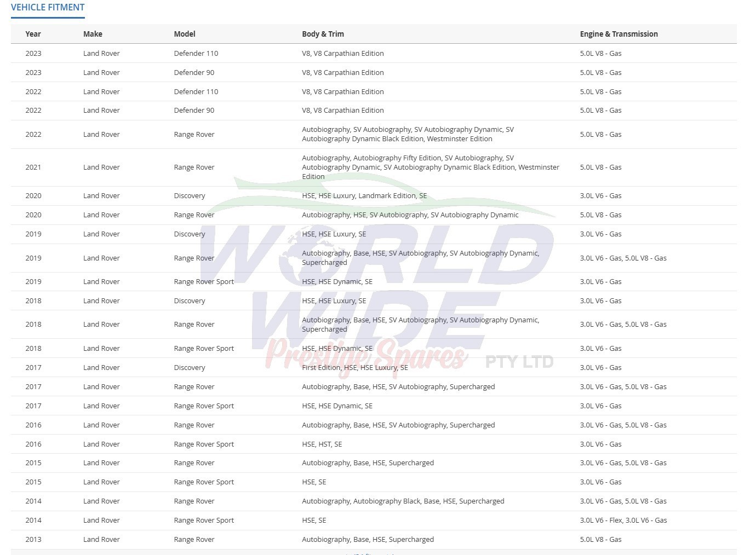Click Land Rover make in 2023 Defender 110 row
This screenshot has width=756, height=555.
click(x=101, y=54)
